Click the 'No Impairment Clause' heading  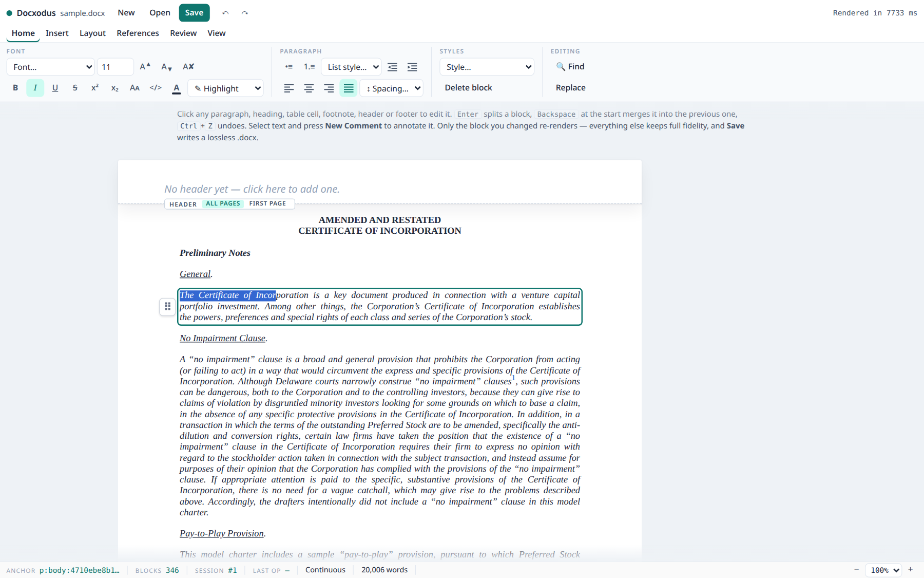[222, 338]
